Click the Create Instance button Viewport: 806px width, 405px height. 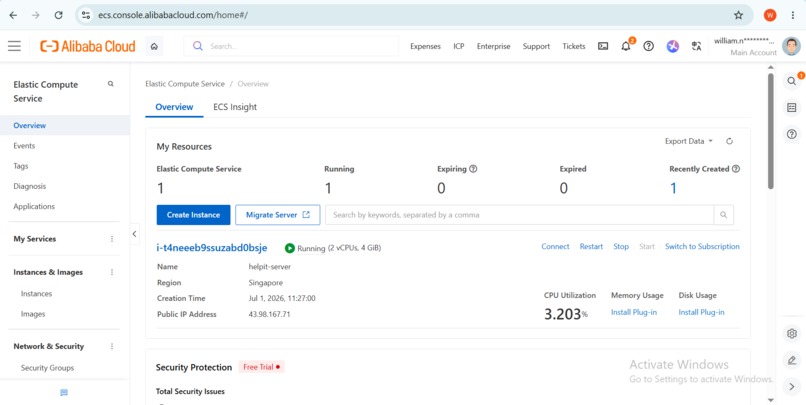click(x=193, y=215)
